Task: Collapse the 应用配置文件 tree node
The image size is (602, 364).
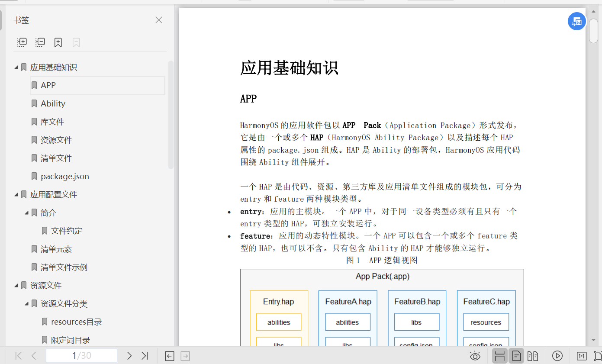Action: 16,195
